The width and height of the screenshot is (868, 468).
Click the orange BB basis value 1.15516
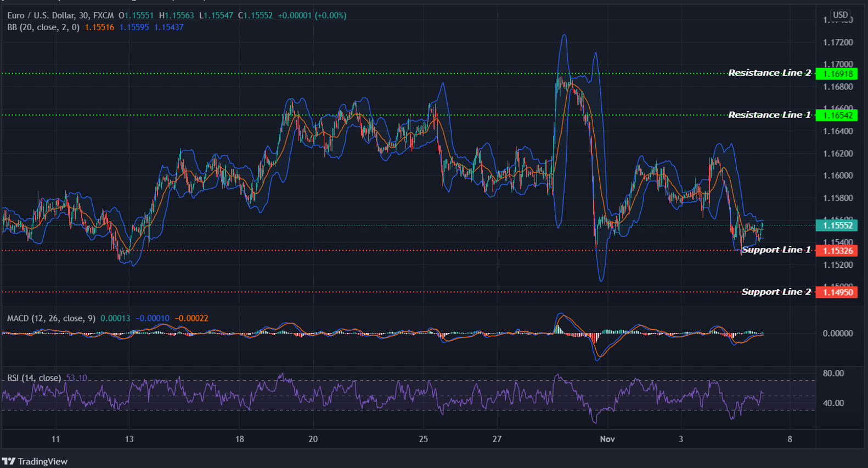pyautogui.click(x=99, y=27)
